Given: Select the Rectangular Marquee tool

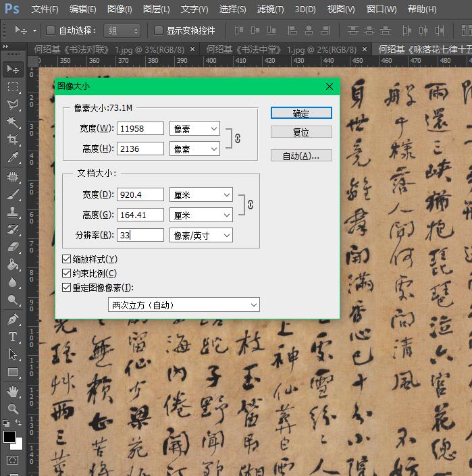Looking at the screenshot, I should pyautogui.click(x=13, y=87).
